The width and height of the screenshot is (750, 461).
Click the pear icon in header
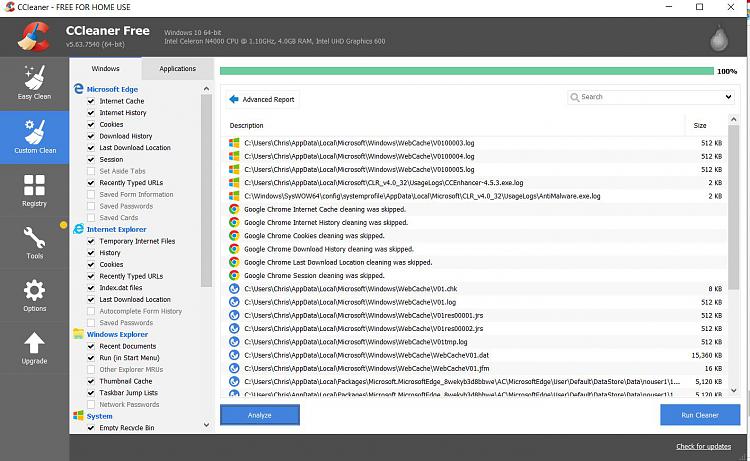(719, 38)
